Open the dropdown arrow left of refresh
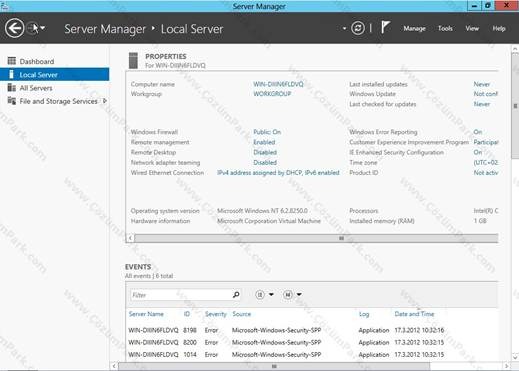Viewport: 519px width, 371px height. [x=344, y=28]
